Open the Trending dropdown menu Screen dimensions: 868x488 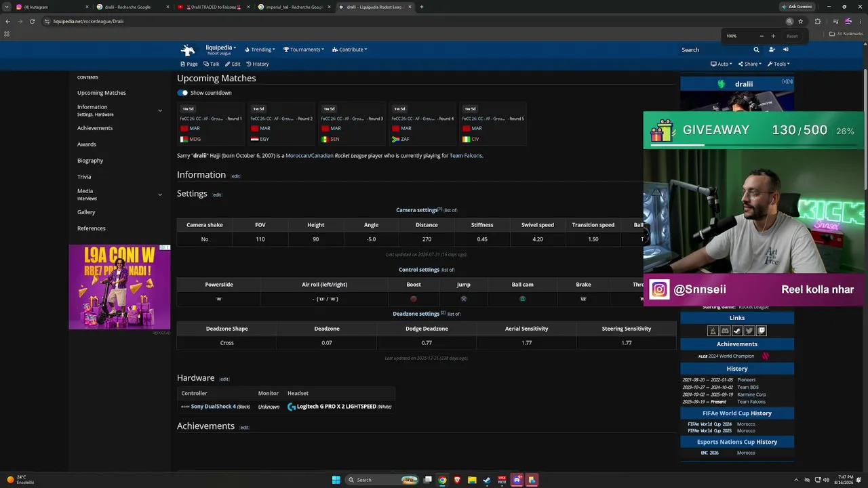coord(260,49)
